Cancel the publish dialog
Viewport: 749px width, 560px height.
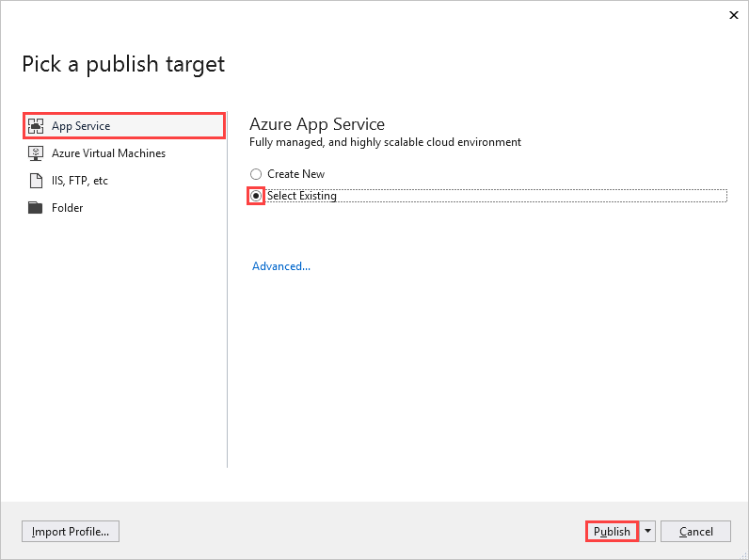(695, 532)
